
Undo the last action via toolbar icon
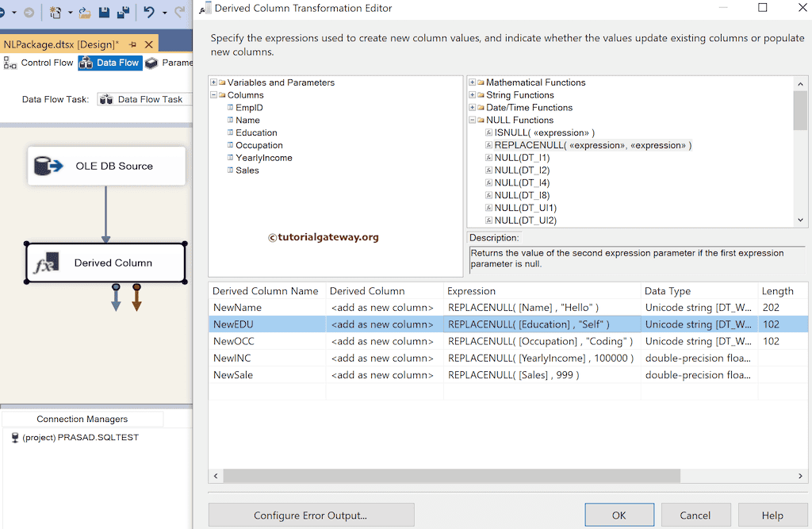click(150, 12)
